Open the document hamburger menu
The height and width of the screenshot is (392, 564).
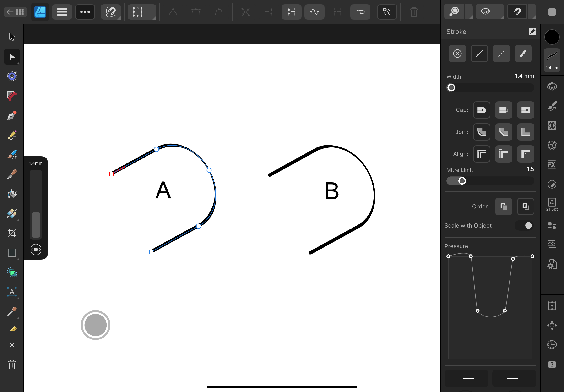[x=62, y=12]
